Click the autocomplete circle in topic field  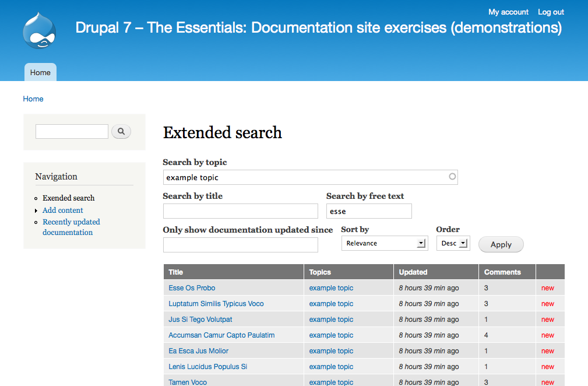pyautogui.click(x=452, y=177)
